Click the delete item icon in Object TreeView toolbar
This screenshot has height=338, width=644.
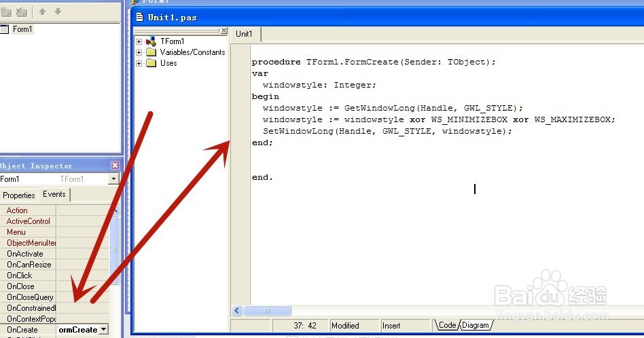click(21, 12)
